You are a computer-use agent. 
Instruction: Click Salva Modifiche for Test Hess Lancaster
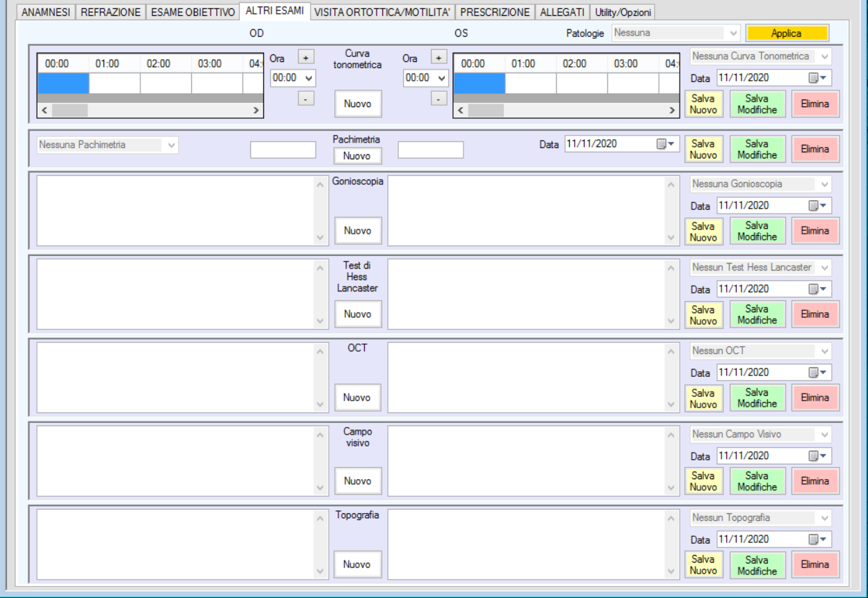[x=757, y=314]
